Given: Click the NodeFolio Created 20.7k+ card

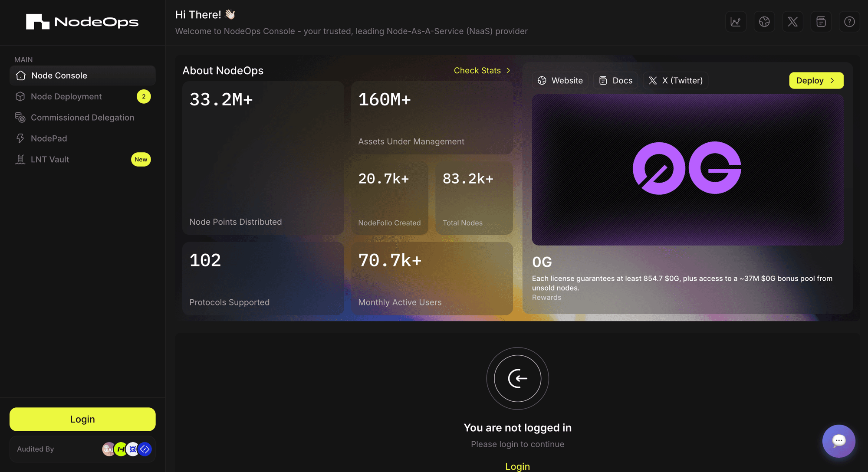Looking at the screenshot, I should [x=389, y=198].
